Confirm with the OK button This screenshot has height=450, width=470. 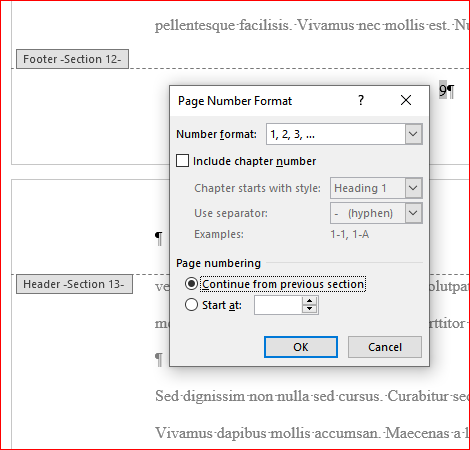click(301, 347)
